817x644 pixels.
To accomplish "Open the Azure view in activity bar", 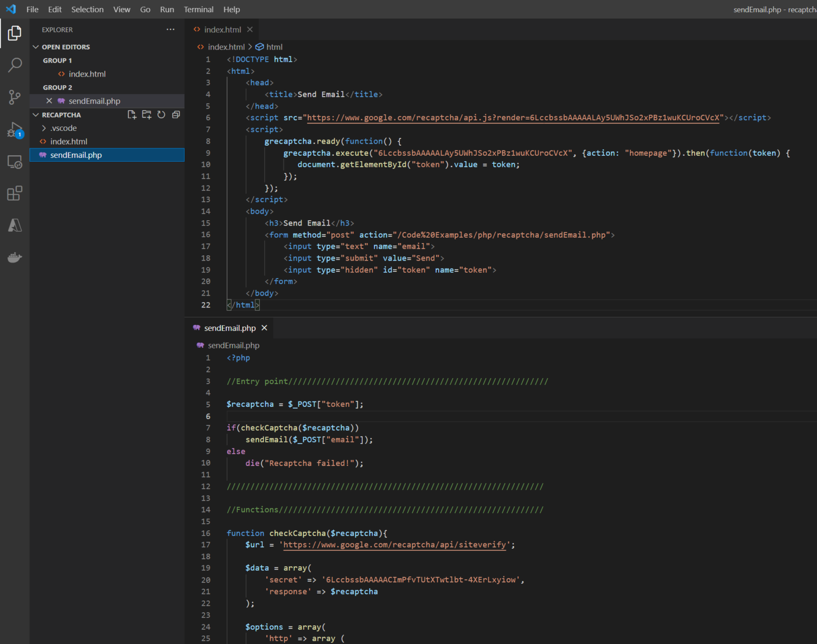I will [15, 225].
